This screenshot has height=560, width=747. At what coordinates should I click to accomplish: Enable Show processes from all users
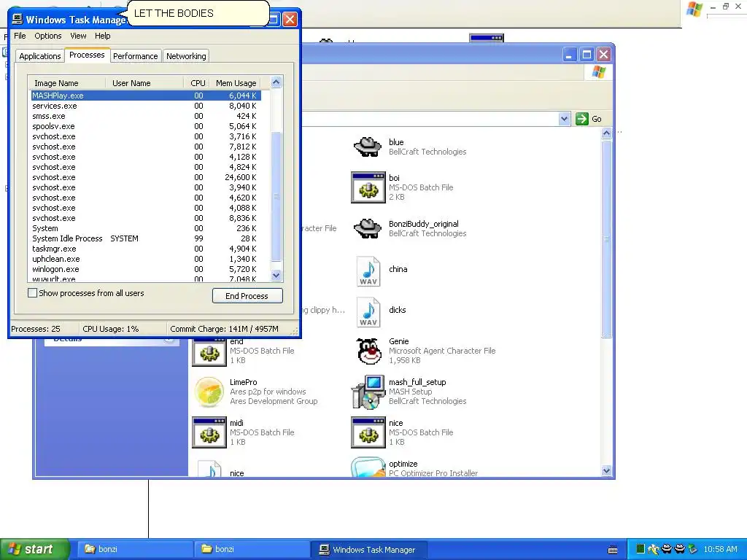click(x=32, y=293)
